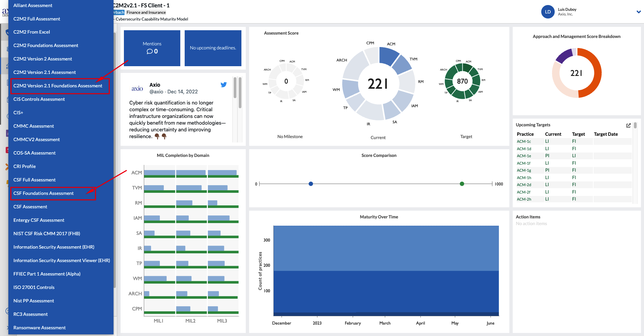Click the blue Score Comparison marker
This screenshot has height=336, width=644.
click(311, 184)
